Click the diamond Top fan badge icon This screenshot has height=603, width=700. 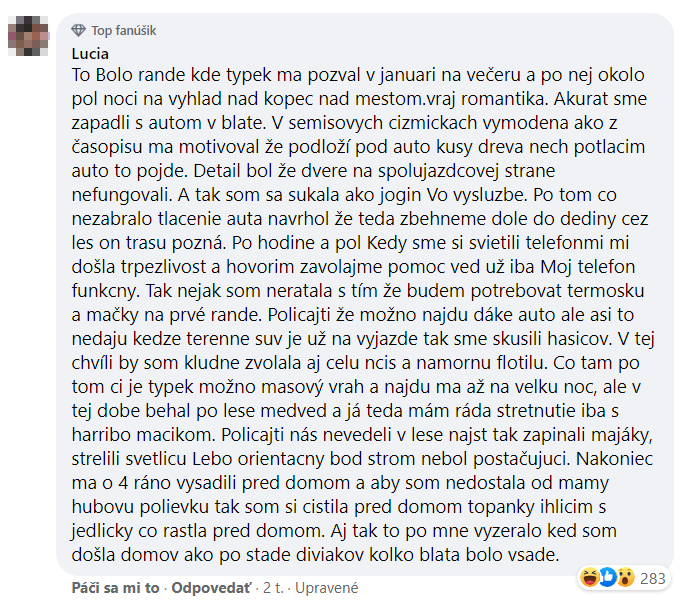click(x=80, y=31)
